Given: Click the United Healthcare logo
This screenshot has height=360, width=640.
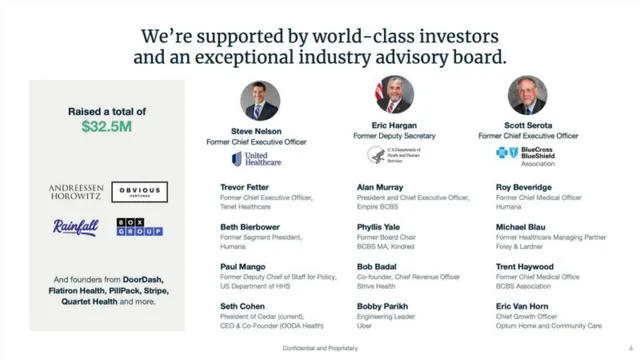Looking at the screenshot, I should pyautogui.click(x=256, y=159).
